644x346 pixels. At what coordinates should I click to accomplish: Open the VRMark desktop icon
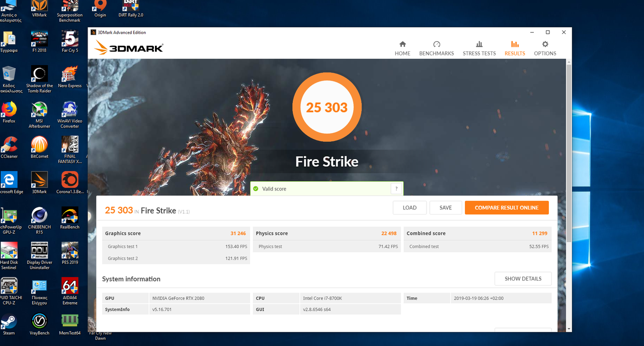(x=39, y=9)
